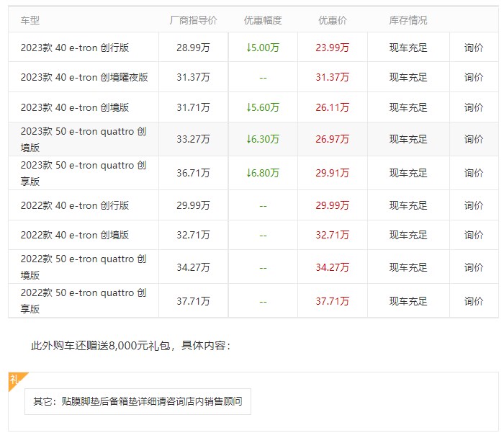Select guide price 33.27万

click(193, 139)
